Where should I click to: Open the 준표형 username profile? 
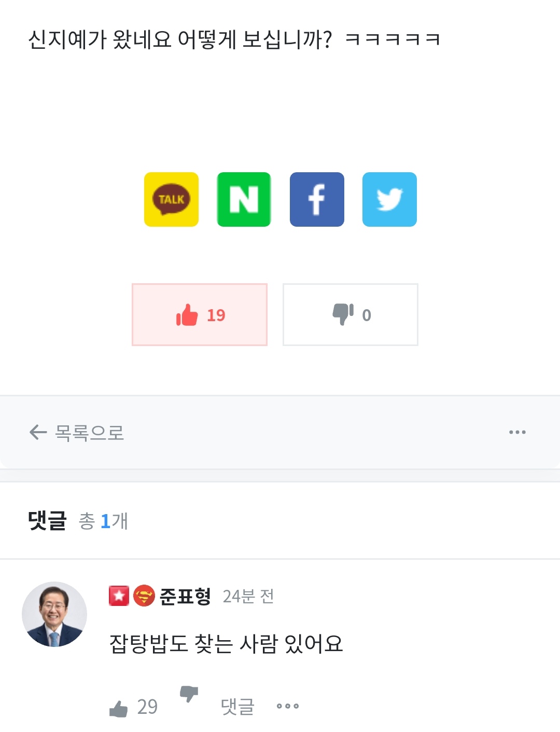[185, 596]
